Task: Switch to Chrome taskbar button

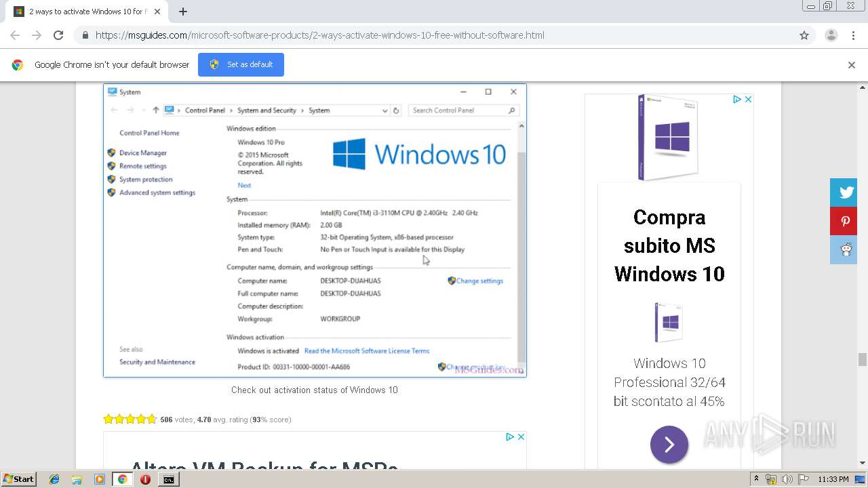Action: 122,479
